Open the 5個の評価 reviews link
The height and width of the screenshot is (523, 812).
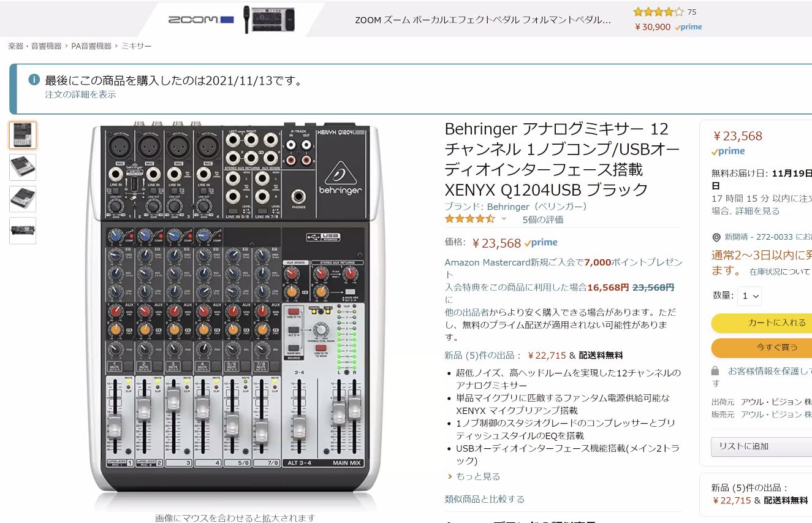(x=542, y=220)
